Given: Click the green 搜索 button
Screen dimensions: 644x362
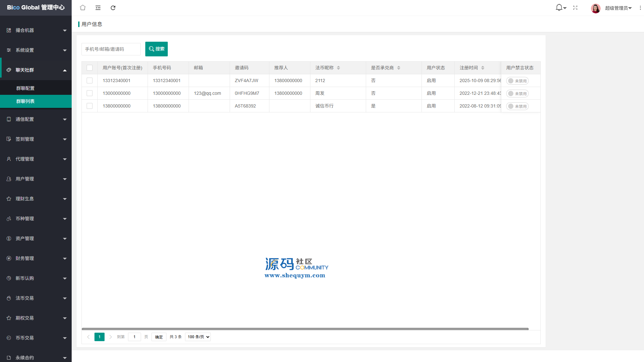Looking at the screenshot, I should click(156, 49).
